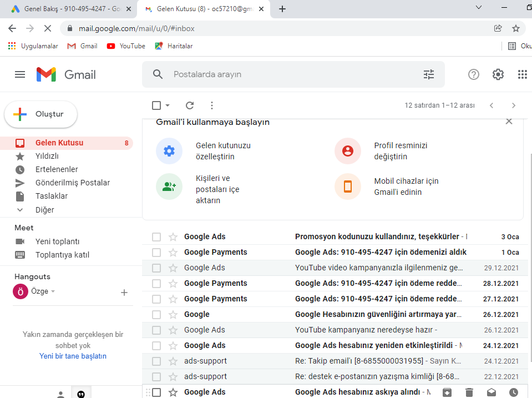This screenshot has height=398, width=532.
Task: Star the 1 Oca Google Payments email
Action: tap(173, 253)
